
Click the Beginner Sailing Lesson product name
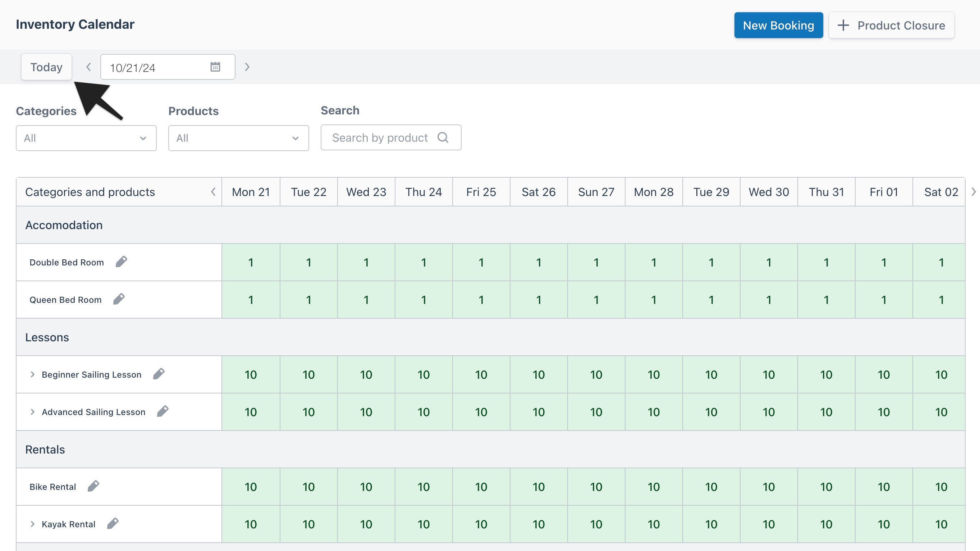[91, 375]
